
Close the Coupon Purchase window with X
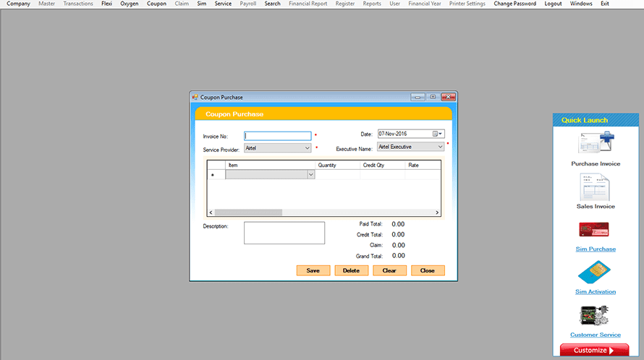[x=449, y=97]
